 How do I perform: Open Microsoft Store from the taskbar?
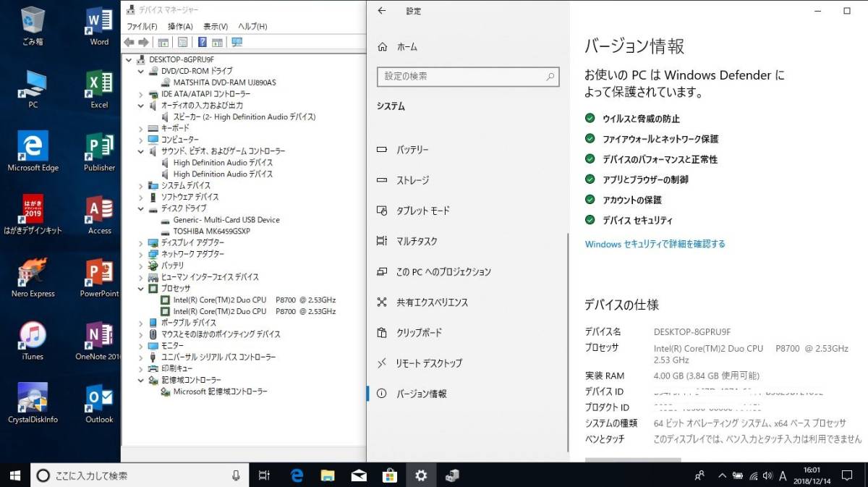pyautogui.click(x=389, y=475)
